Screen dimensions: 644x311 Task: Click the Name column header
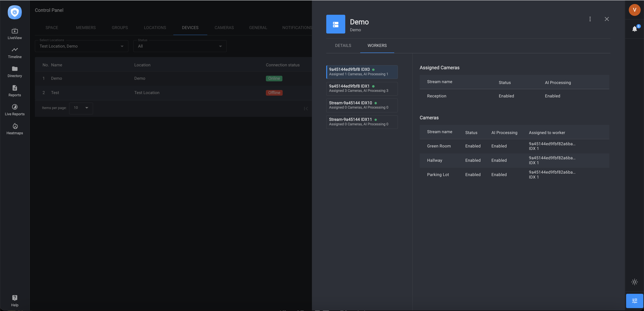point(57,65)
